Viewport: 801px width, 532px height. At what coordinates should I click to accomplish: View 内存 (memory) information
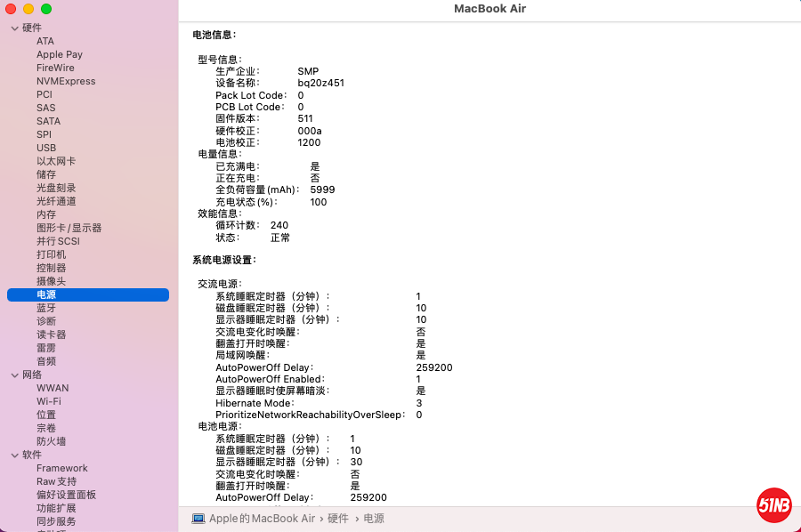45,214
